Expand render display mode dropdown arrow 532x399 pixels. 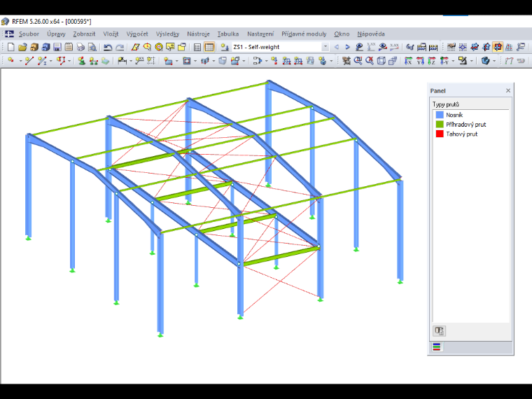pos(494,61)
